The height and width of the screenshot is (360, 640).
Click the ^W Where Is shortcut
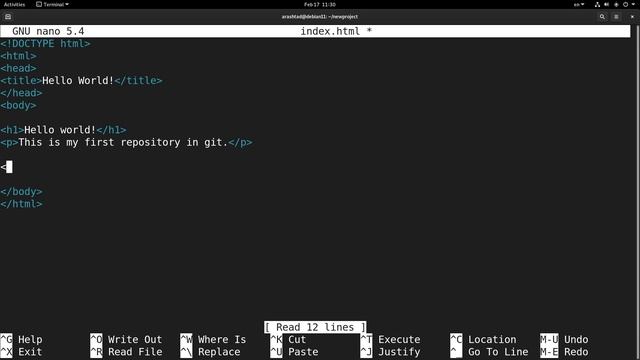[x=213, y=339]
